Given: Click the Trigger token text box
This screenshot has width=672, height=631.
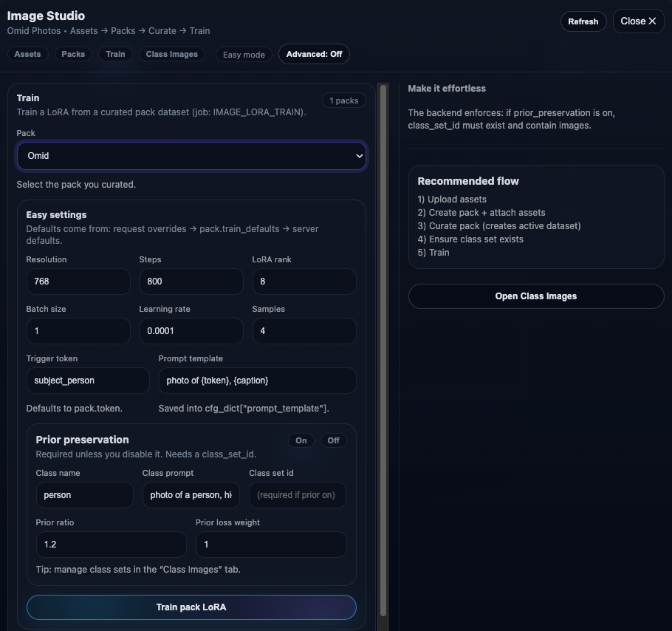Looking at the screenshot, I should pyautogui.click(x=88, y=381).
